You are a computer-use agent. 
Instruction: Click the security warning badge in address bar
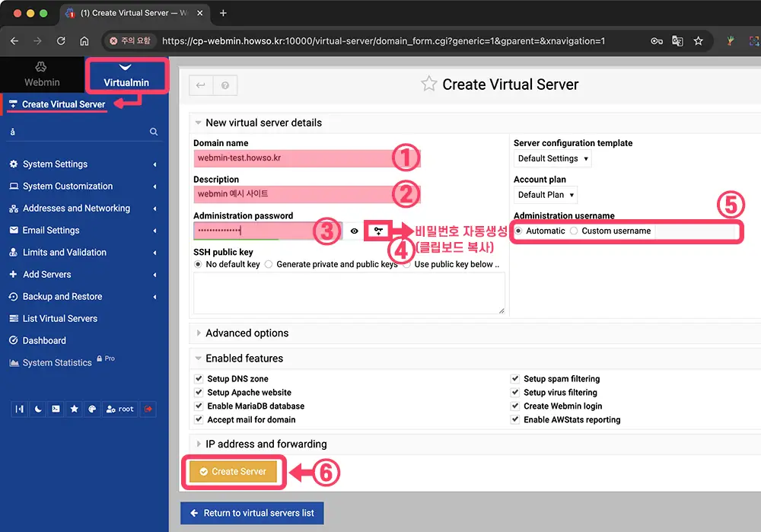pos(130,41)
